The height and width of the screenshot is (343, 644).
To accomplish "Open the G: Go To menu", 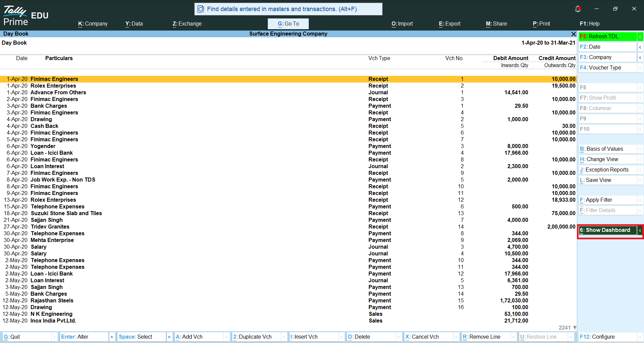I will [288, 24].
